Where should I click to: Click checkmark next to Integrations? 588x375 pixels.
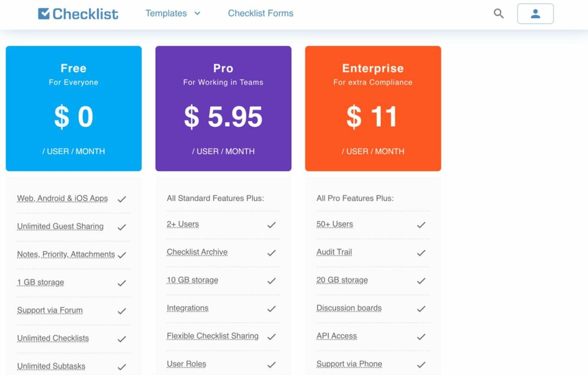pos(272,309)
